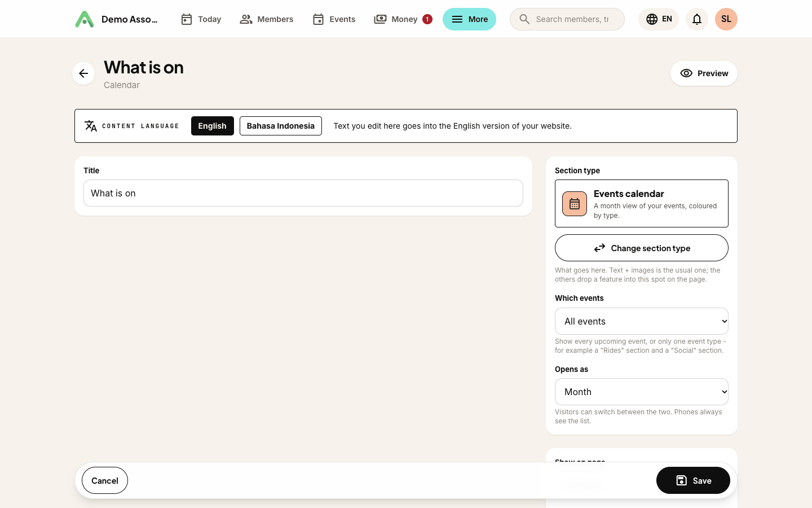
Task: Expand the Which events dropdown
Action: [x=642, y=321]
